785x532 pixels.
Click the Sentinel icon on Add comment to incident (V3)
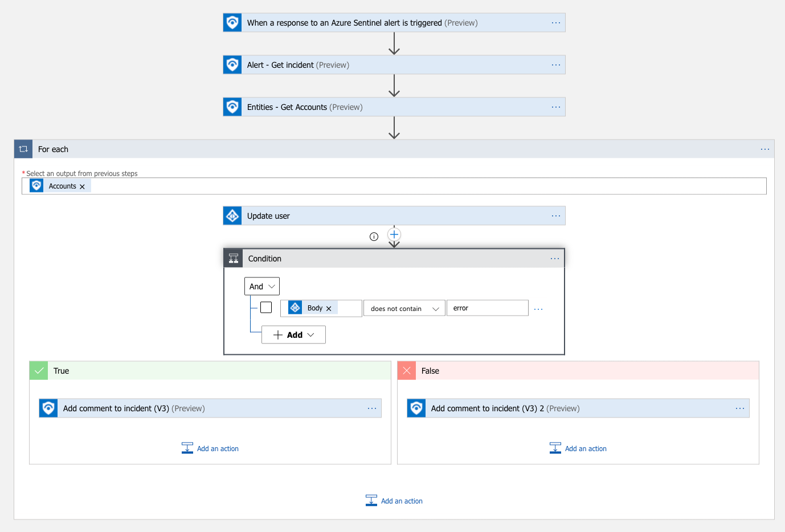coord(48,408)
